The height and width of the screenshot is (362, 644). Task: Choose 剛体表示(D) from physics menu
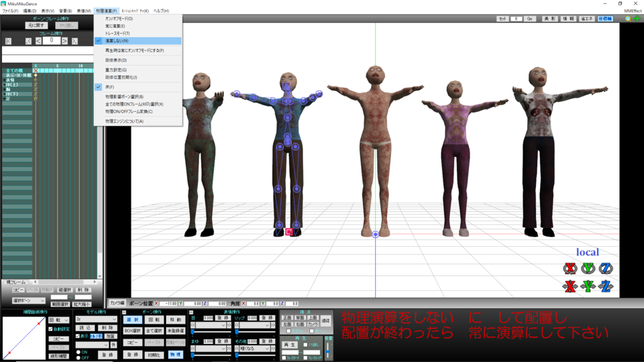pyautogui.click(x=138, y=60)
